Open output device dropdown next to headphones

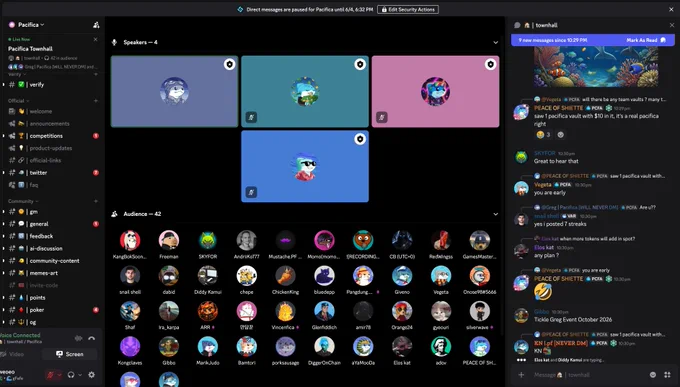point(79,375)
